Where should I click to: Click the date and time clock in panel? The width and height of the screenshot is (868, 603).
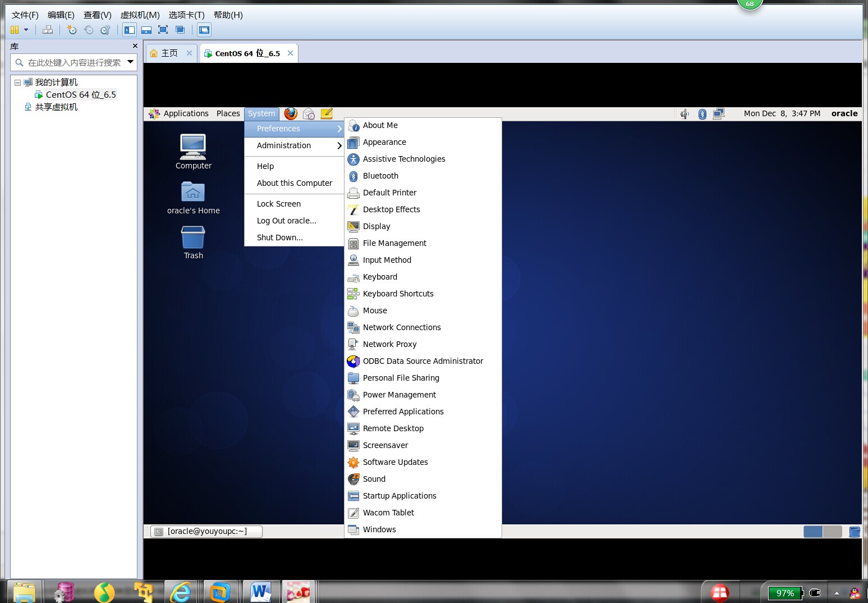click(782, 113)
